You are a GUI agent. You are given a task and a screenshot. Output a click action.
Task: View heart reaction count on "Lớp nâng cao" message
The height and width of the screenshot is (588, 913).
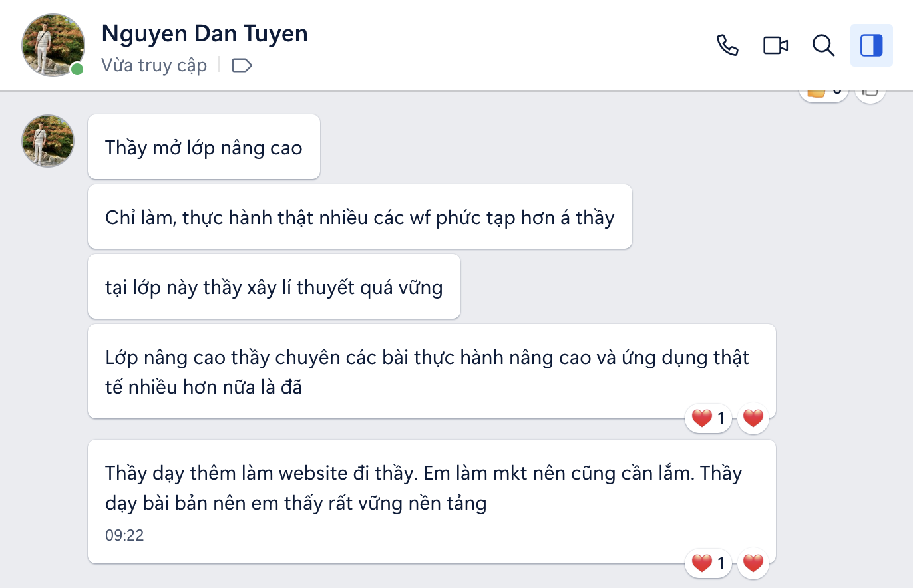[x=709, y=418]
